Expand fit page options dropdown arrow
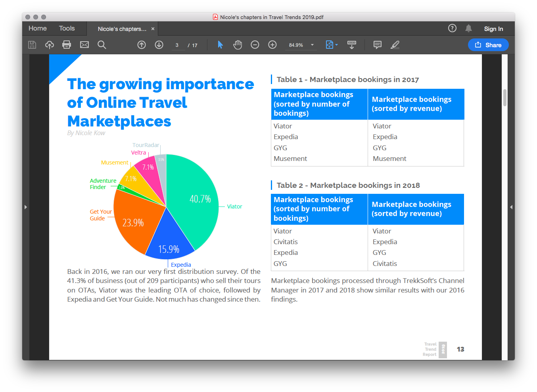The width and height of the screenshot is (537, 392). [336, 45]
